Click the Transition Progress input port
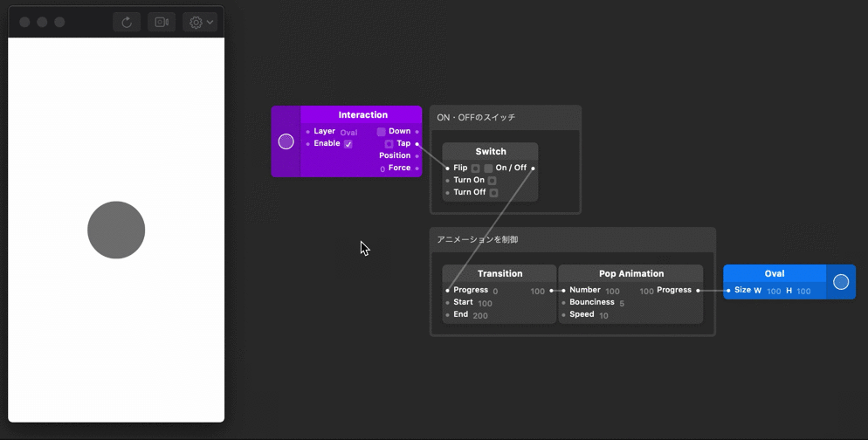The width and height of the screenshot is (868, 440). coord(447,291)
